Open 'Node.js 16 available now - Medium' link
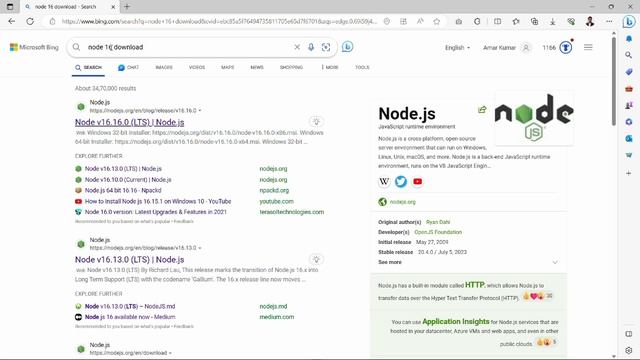 (130, 317)
